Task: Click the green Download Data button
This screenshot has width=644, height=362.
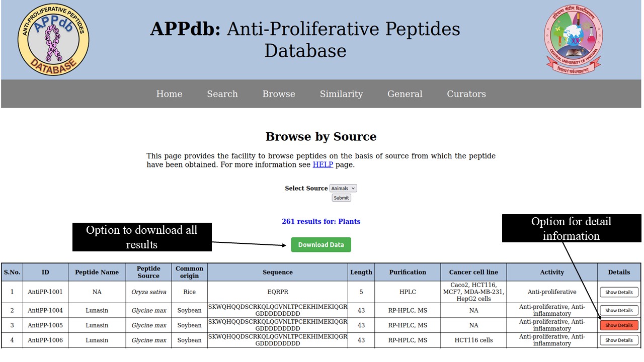Action: pyautogui.click(x=321, y=245)
